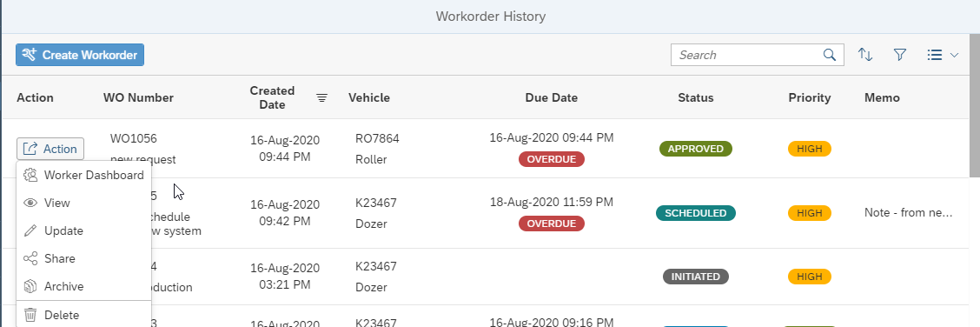Click the HIGH badge in the INITIATED row
Image resolution: width=980 pixels, height=327 pixels.
click(810, 277)
